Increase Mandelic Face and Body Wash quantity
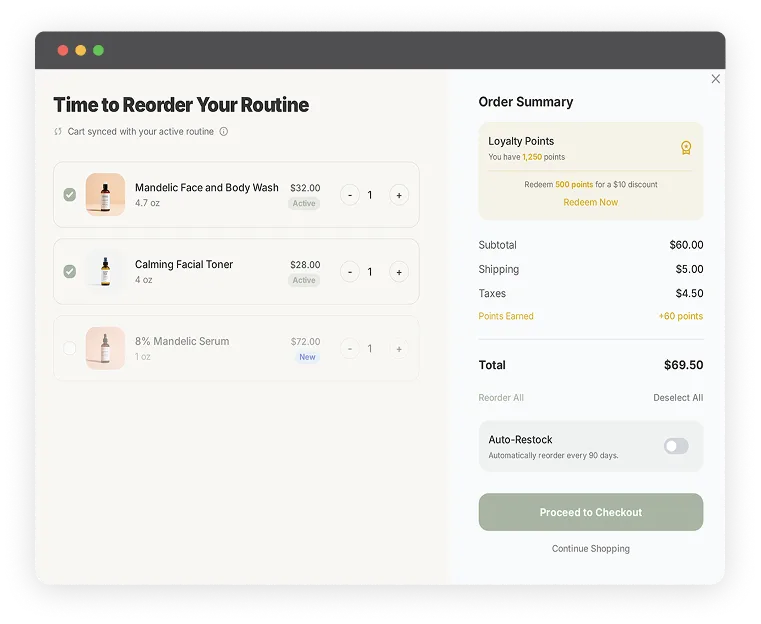The image size is (761, 624). pyautogui.click(x=399, y=195)
